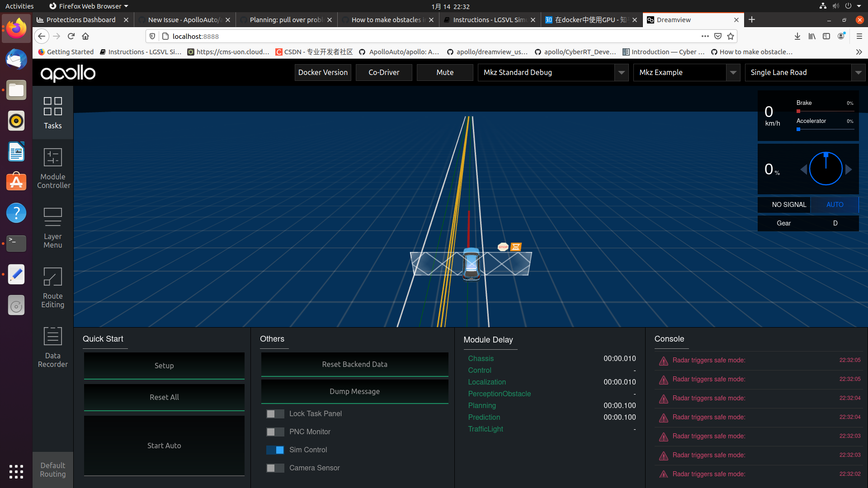Select Default Routing in the sidebar

[52, 469]
